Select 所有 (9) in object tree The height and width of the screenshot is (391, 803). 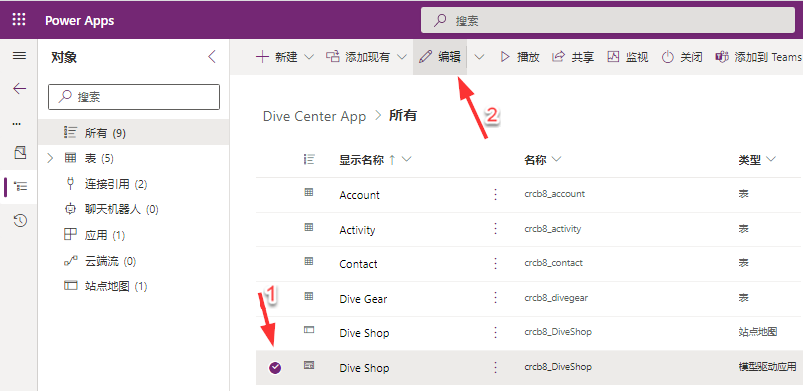(133, 132)
